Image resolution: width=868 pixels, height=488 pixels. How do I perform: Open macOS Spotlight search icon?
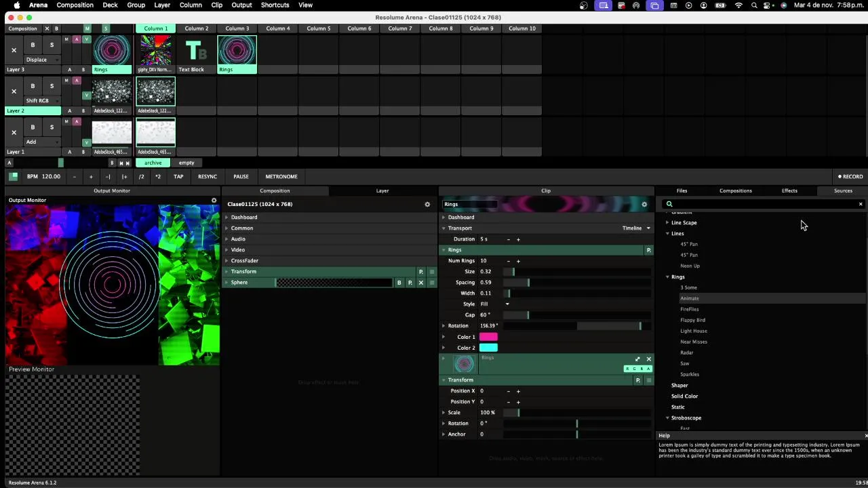pos(754,5)
